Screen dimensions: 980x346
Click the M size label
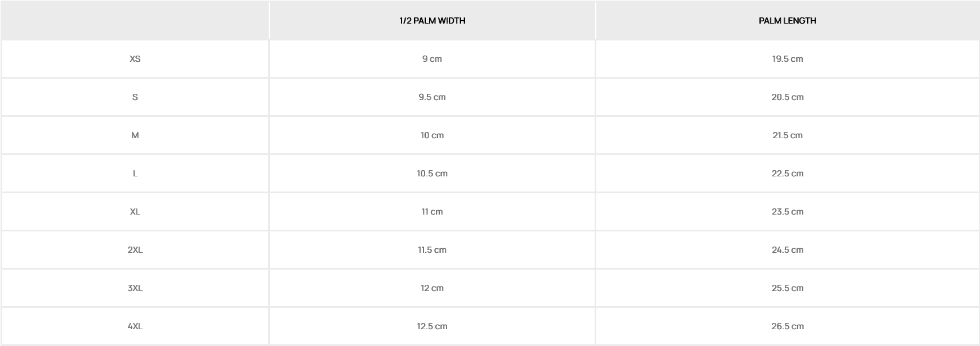point(135,135)
